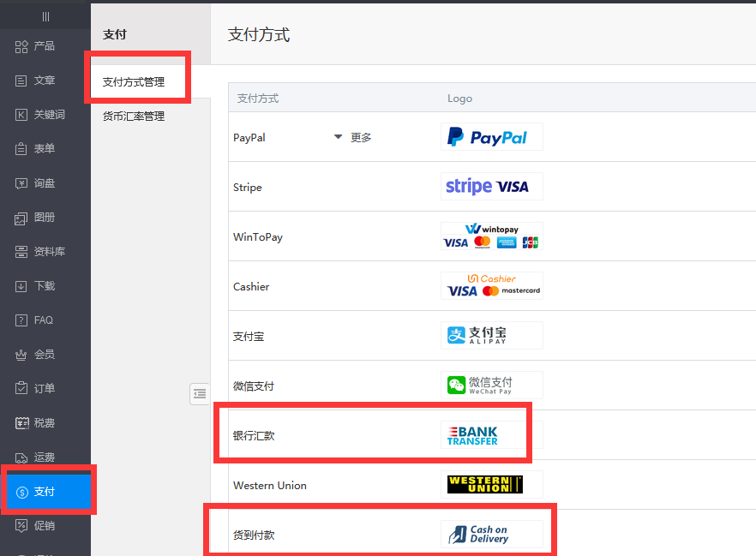The width and height of the screenshot is (756, 556).
Task: Click the 货到付款 cash on delivery label
Action: tap(254, 535)
